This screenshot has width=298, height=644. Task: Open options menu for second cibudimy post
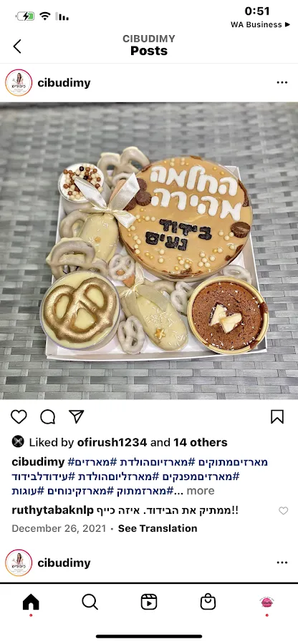click(x=282, y=562)
